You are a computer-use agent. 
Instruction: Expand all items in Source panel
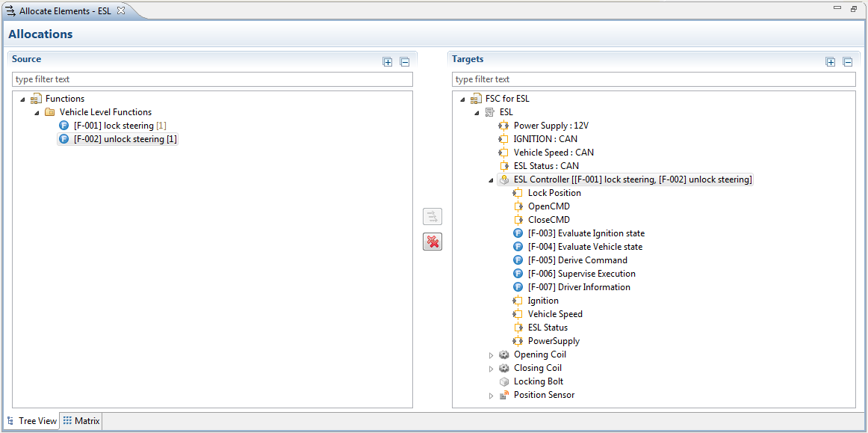[387, 62]
